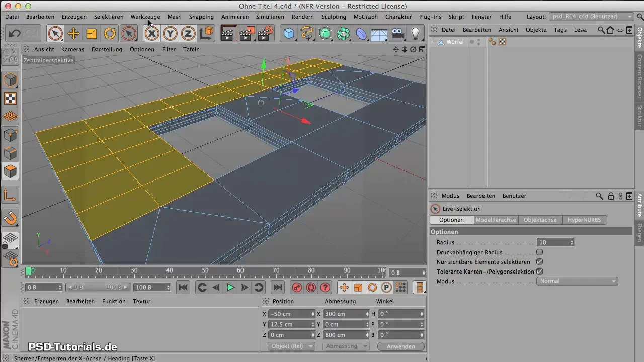Click the Anwenden button

point(401,346)
